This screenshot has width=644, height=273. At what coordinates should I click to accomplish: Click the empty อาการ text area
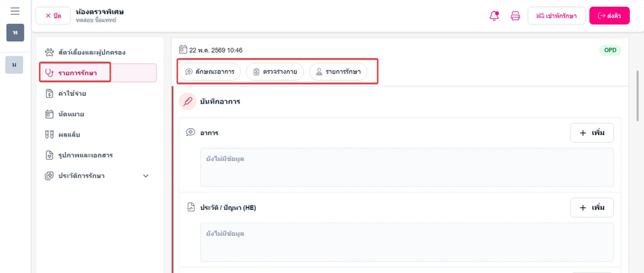407,167
